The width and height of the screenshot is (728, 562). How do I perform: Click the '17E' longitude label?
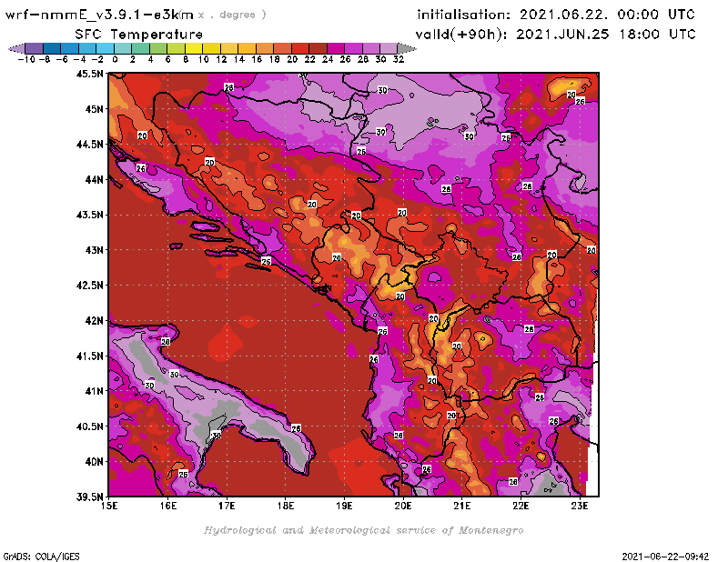(x=227, y=506)
